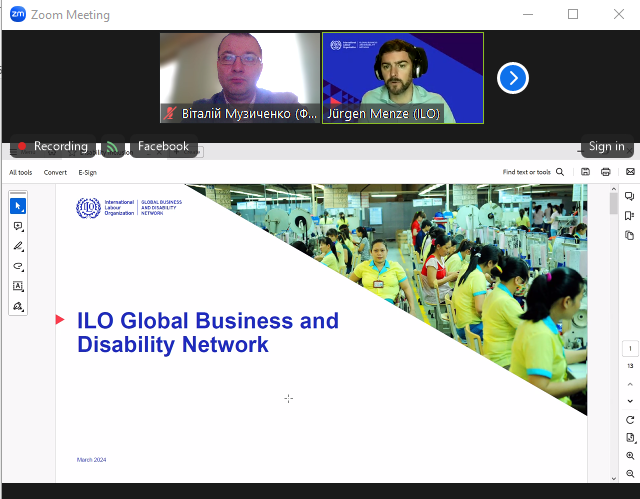The width and height of the screenshot is (640, 499).
Task: Open the Convert menu
Action: [55, 172]
